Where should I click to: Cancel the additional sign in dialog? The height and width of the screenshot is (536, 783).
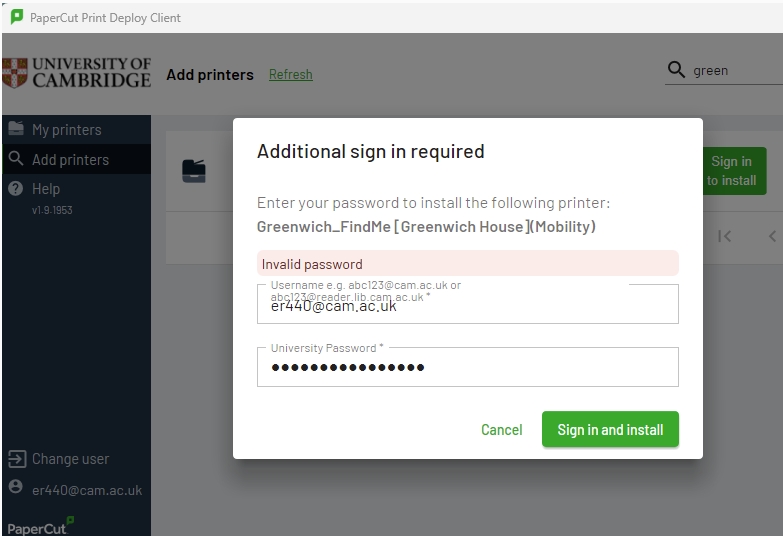(x=501, y=430)
